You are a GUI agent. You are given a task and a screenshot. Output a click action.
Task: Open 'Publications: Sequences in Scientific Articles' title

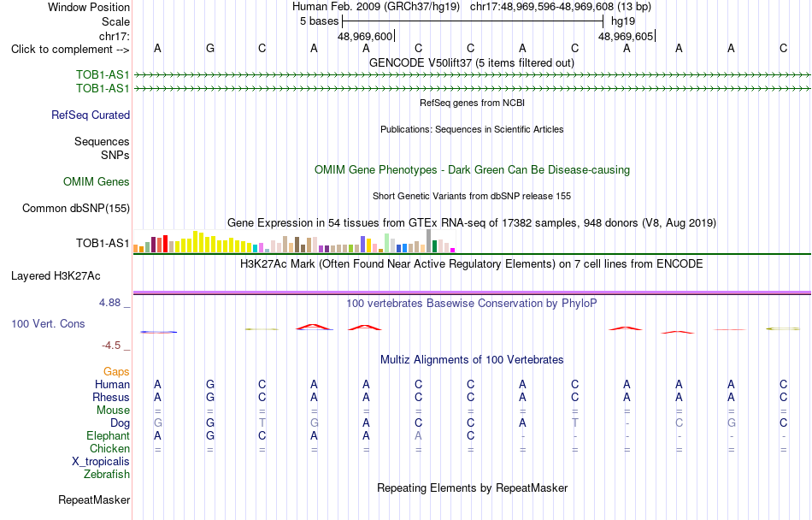472,129
